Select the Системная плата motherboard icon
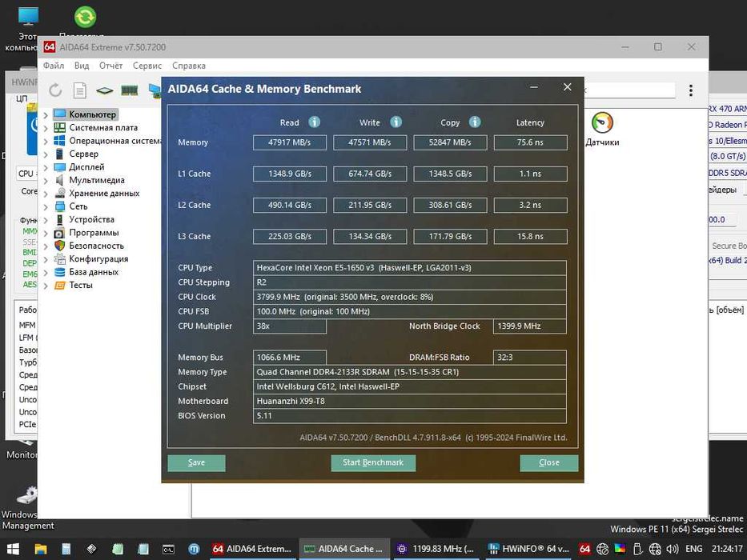 pos(59,128)
